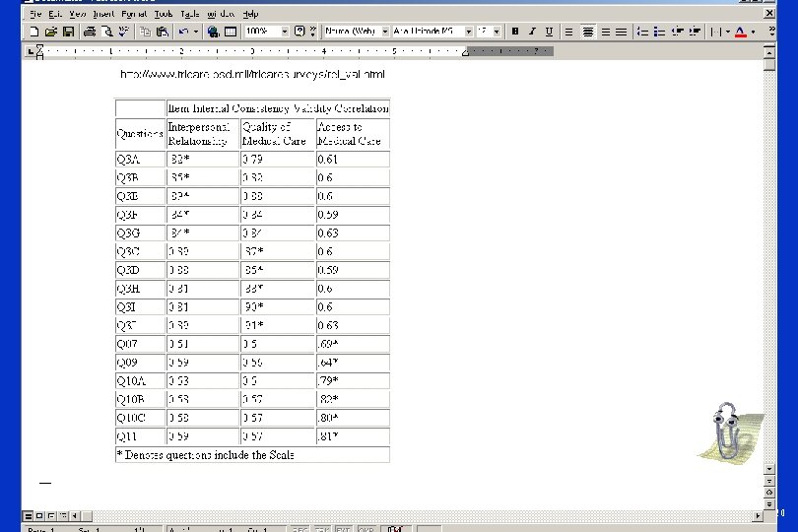Create a new blank document
Screen dimensions: 798x532
pyautogui.click(x=33, y=32)
